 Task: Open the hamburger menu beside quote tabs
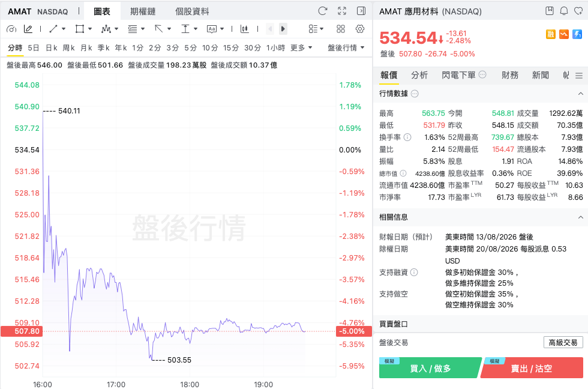click(x=579, y=76)
